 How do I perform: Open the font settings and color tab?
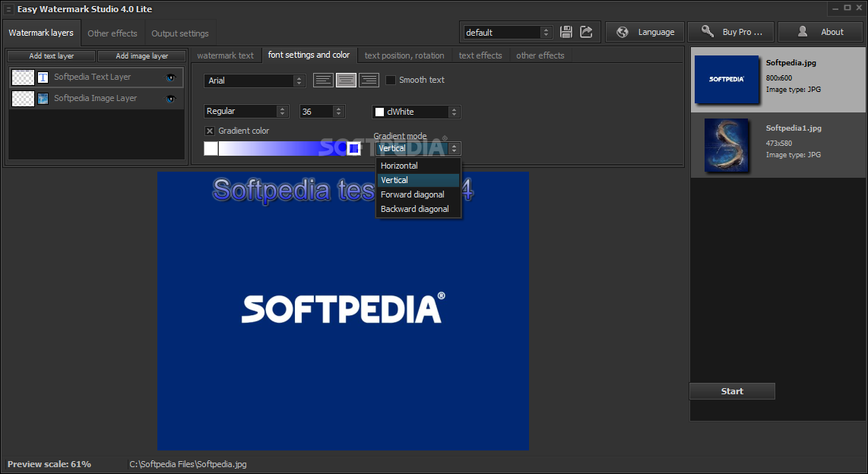pos(309,55)
